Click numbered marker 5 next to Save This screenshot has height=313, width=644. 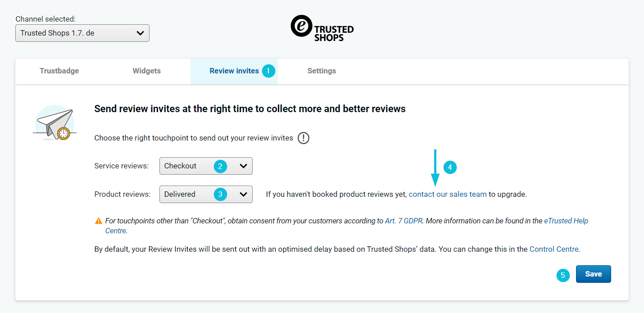[563, 275]
